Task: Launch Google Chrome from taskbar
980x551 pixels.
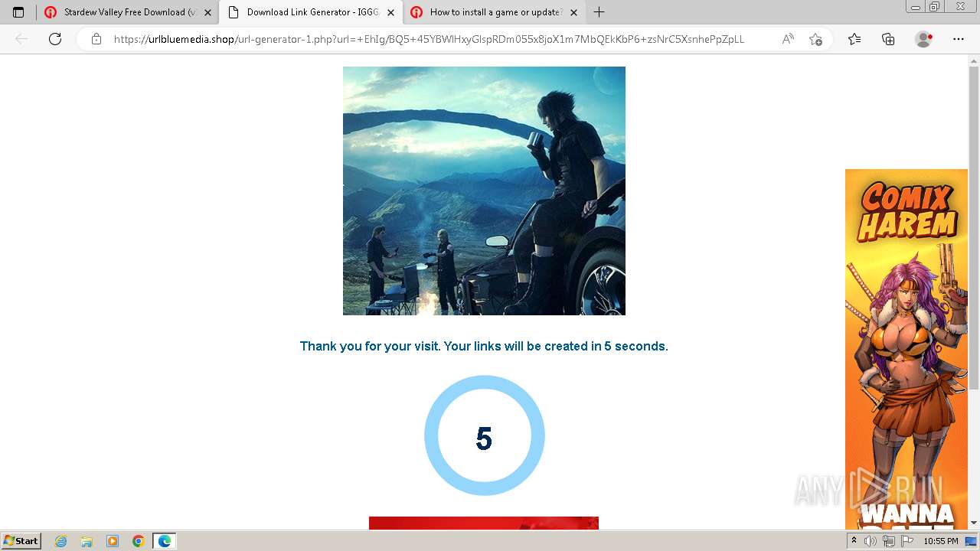Action: pyautogui.click(x=139, y=541)
